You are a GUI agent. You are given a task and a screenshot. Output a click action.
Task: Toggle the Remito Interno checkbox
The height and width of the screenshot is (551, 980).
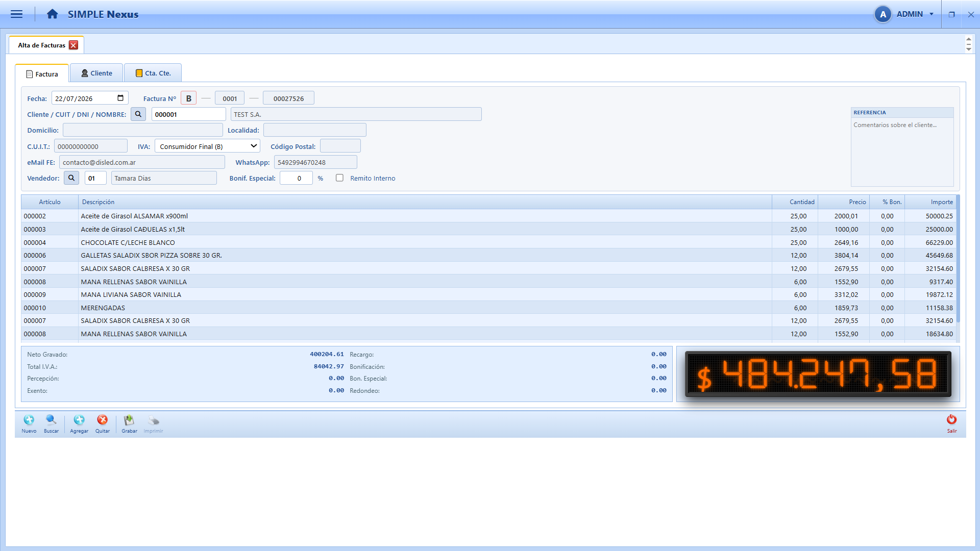(x=339, y=178)
